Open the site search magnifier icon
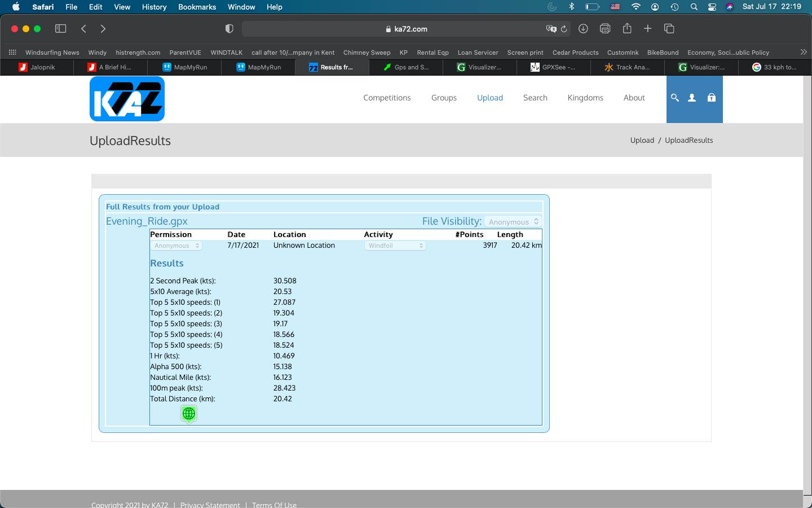812x508 pixels. 674,98
